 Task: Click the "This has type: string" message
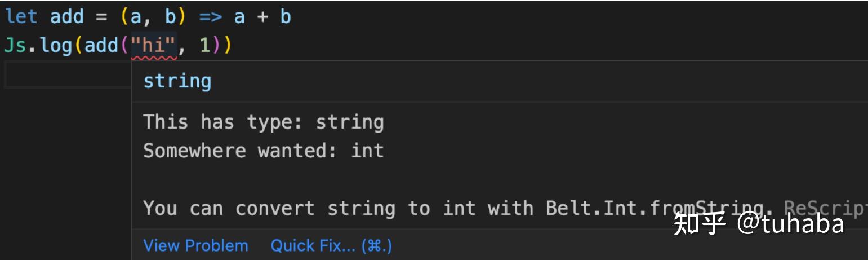coord(263,122)
